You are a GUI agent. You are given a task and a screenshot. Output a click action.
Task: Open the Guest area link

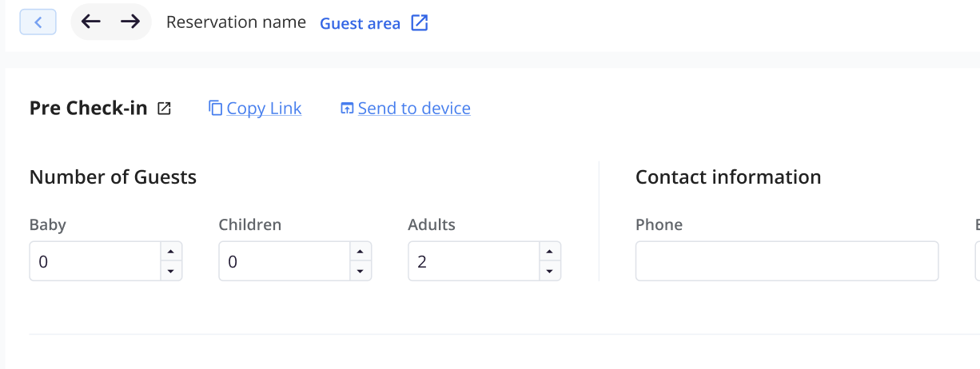[360, 23]
